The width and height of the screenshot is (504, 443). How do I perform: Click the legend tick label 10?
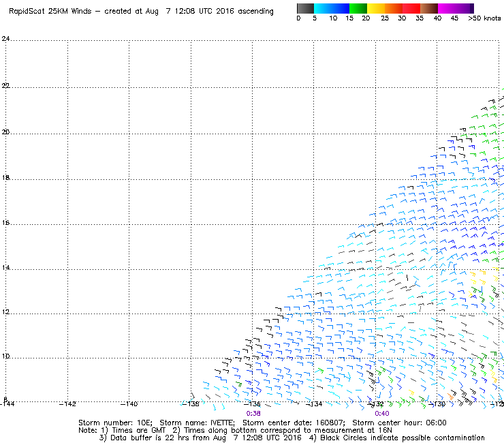coord(333,18)
